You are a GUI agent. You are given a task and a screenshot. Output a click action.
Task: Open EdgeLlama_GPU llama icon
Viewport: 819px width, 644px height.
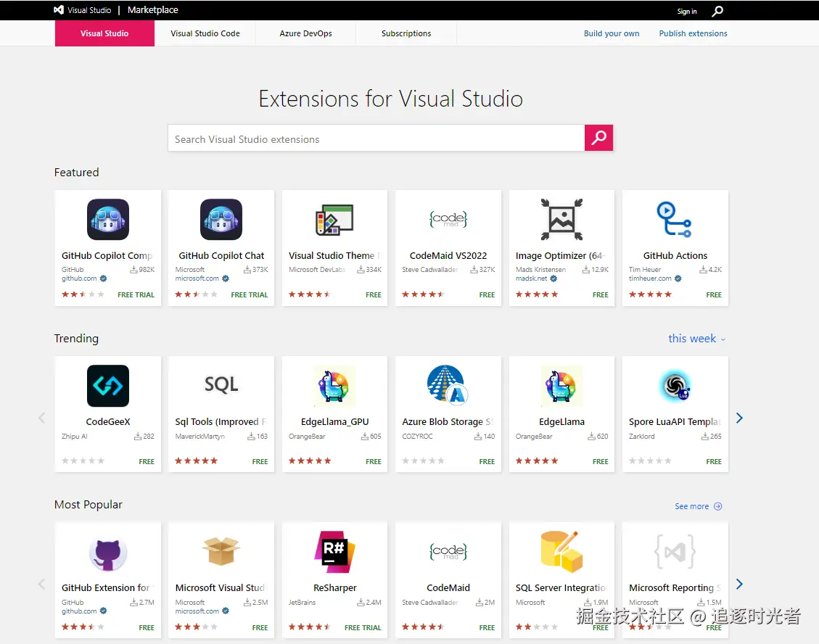334,386
